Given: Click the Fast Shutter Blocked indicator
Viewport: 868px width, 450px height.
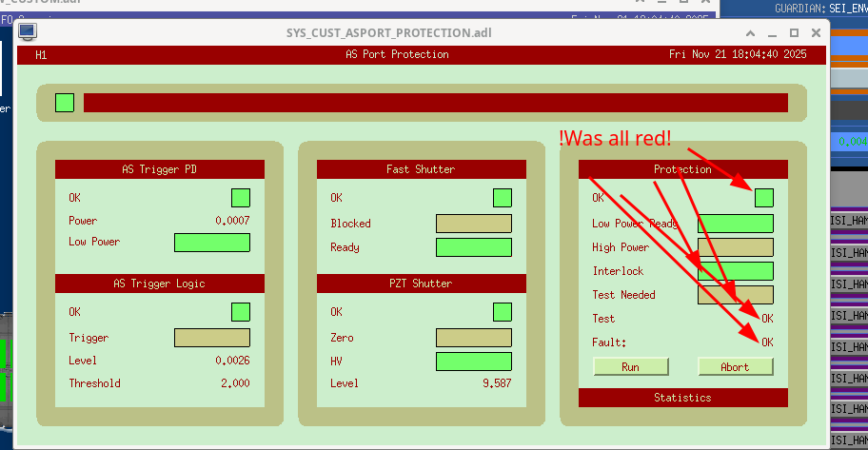Looking at the screenshot, I should click(473, 224).
